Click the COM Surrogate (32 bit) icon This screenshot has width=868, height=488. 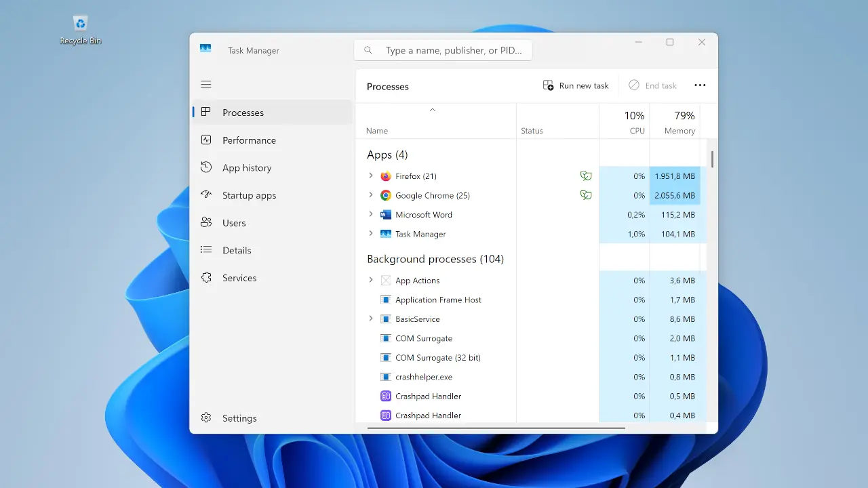pos(385,358)
